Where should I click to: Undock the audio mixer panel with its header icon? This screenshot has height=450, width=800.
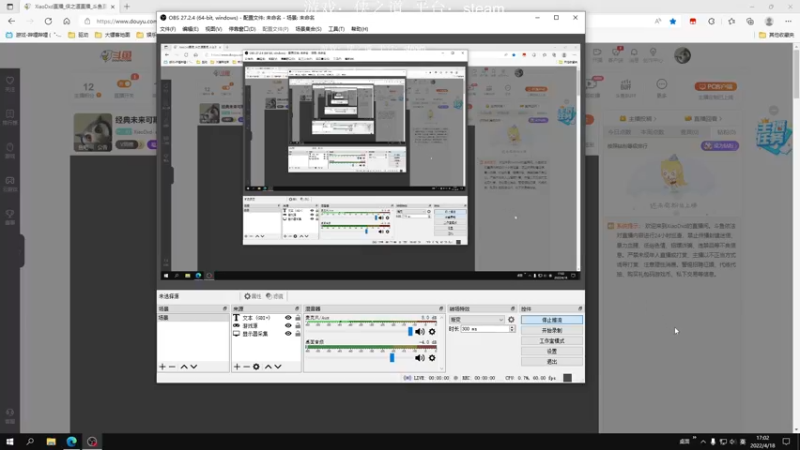pyautogui.click(x=441, y=309)
